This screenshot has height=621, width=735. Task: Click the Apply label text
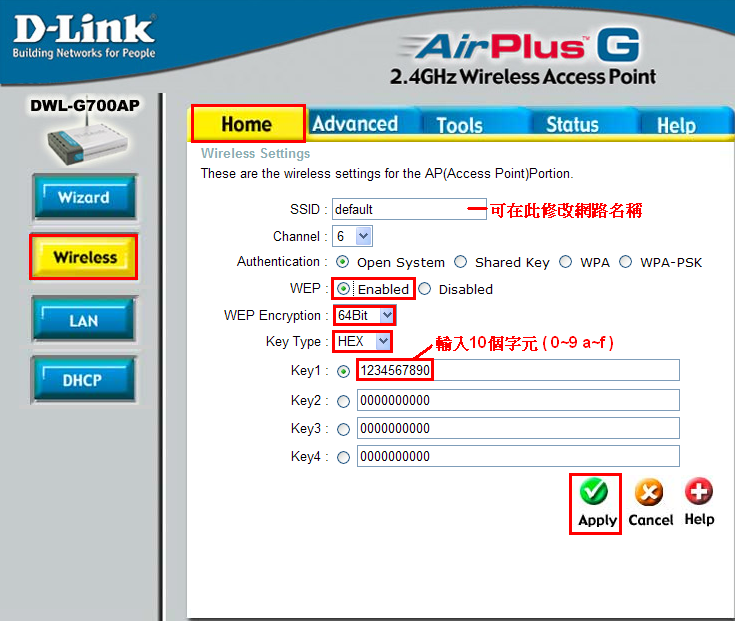pyautogui.click(x=597, y=520)
